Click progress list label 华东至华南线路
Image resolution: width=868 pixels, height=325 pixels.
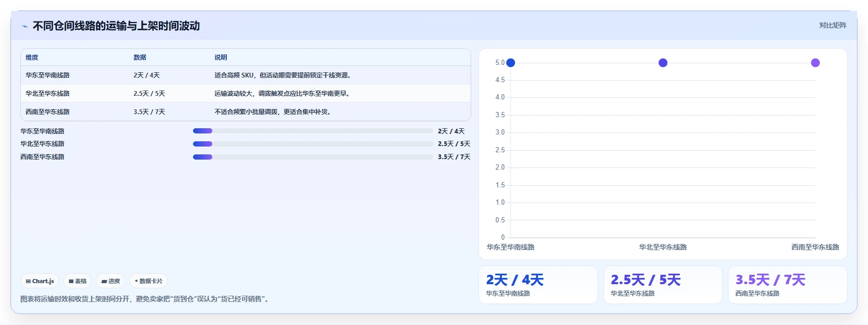[x=42, y=131]
